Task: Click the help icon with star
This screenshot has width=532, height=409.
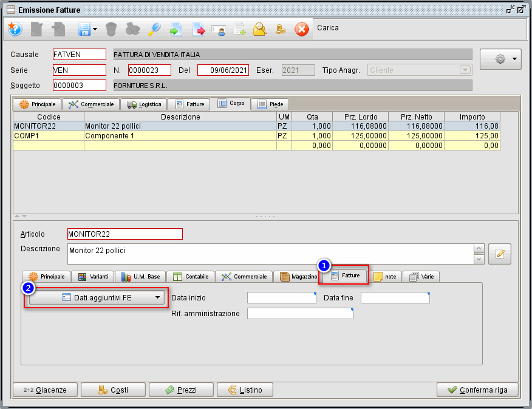Action: [15, 29]
